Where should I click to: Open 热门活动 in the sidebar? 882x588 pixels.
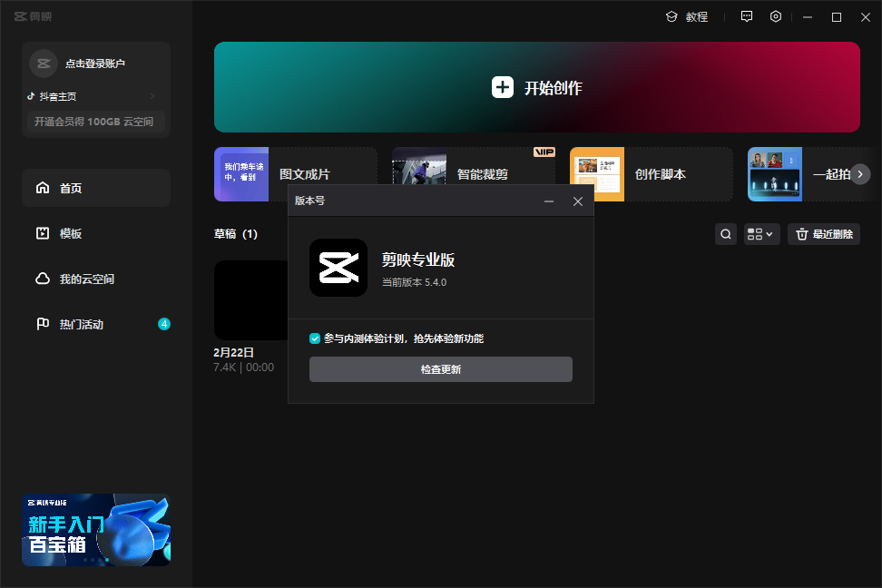tap(96, 324)
